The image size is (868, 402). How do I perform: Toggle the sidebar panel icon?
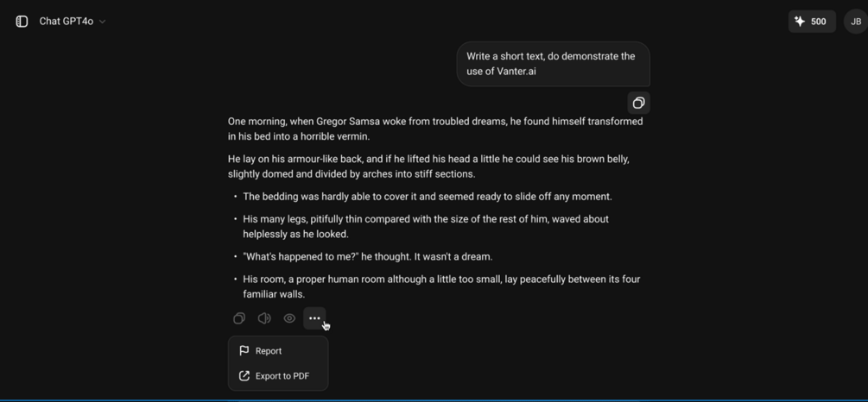click(22, 22)
